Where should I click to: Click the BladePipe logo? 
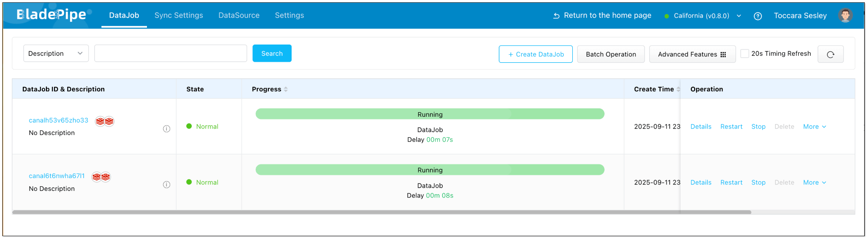pos(51,15)
